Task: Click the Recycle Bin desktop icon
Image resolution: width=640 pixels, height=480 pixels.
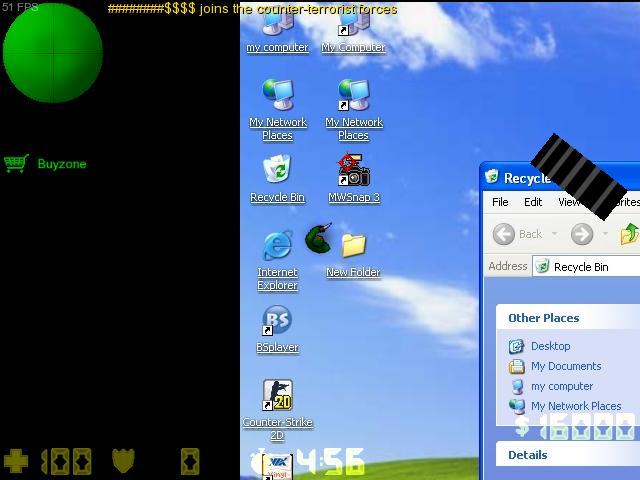Action: pyautogui.click(x=277, y=169)
